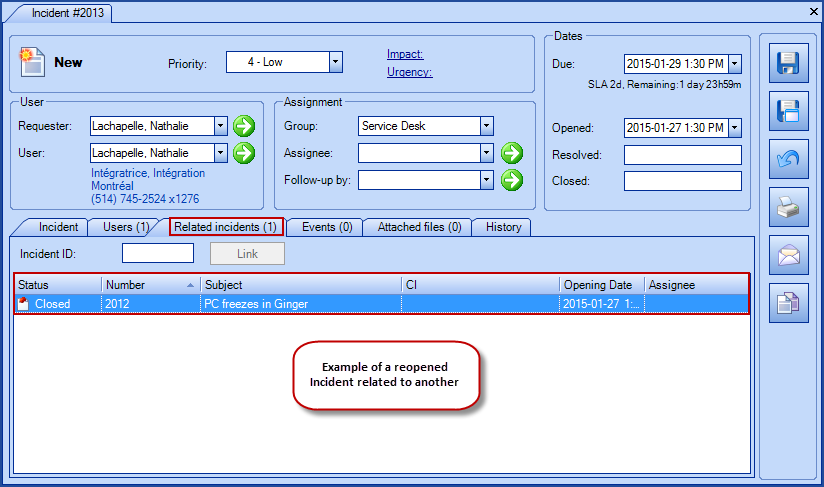Viewport: 824px width, 487px height.
Task: Print the incident with the printer icon
Action: click(x=788, y=207)
